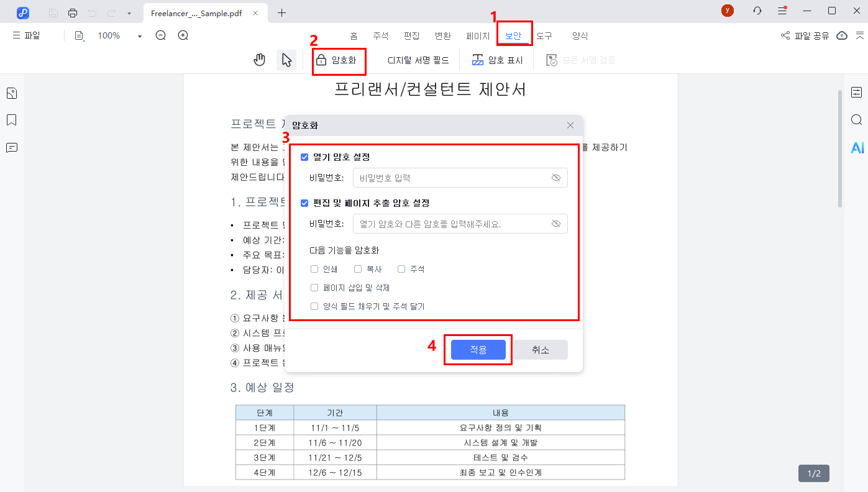
Task: Check the 페이지 삽입 및 삭제 option
Action: (x=314, y=287)
